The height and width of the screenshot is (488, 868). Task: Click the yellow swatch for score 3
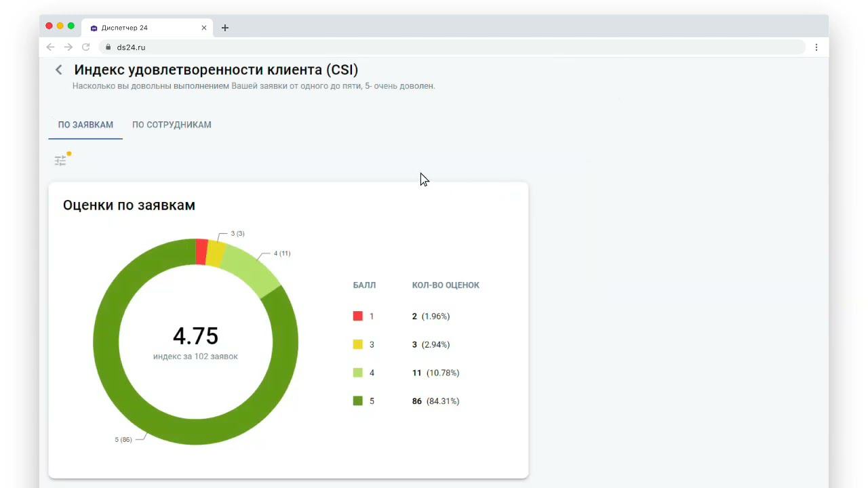click(358, 344)
